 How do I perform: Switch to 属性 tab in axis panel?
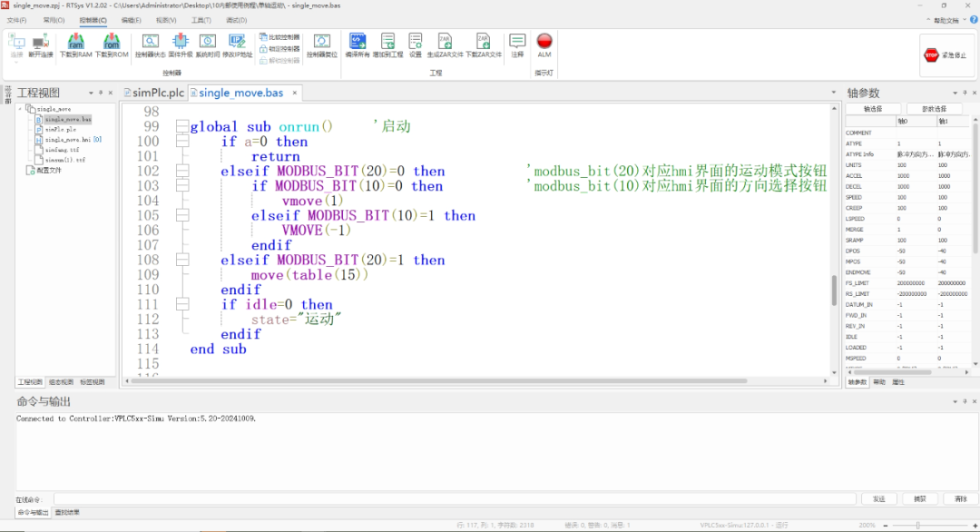pyautogui.click(x=898, y=382)
